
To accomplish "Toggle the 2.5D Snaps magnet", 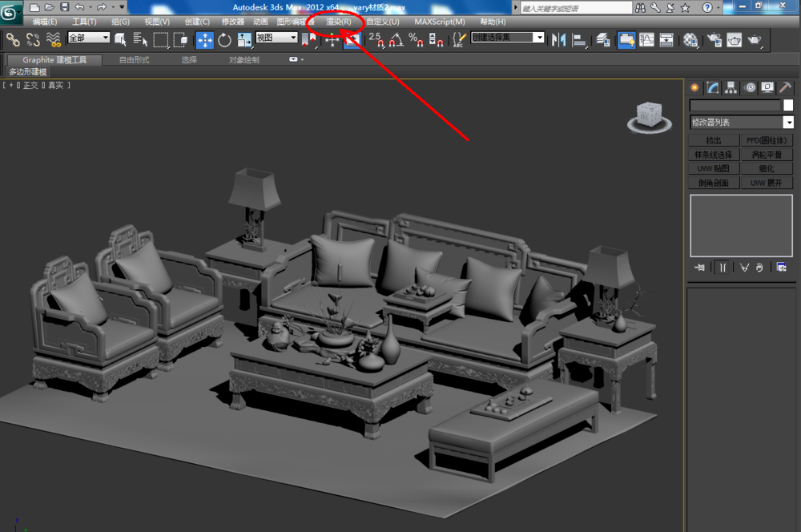I will click(x=376, y=39).
